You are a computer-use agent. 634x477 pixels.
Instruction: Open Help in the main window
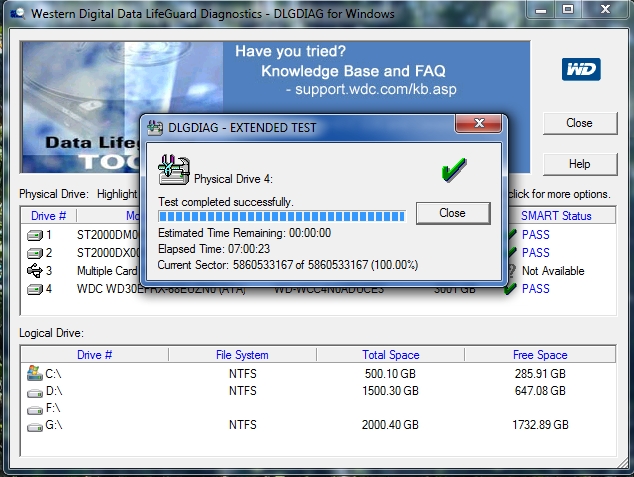580,164
